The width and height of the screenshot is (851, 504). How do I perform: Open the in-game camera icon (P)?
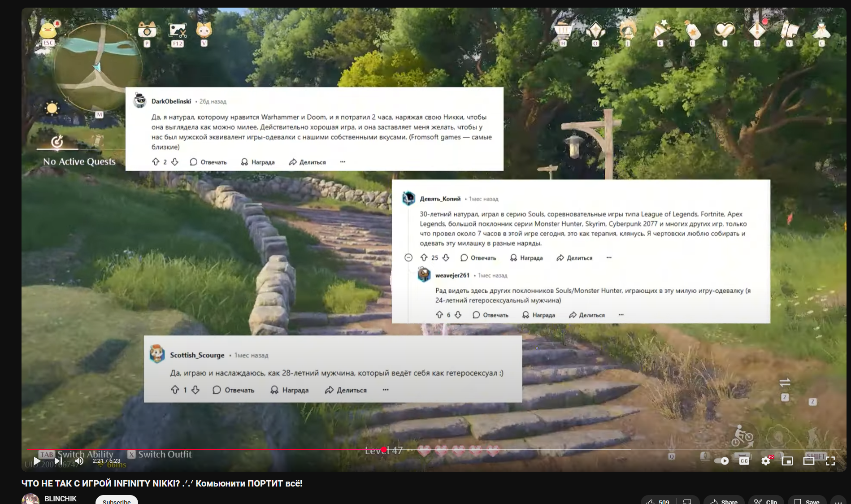point(147,30)
